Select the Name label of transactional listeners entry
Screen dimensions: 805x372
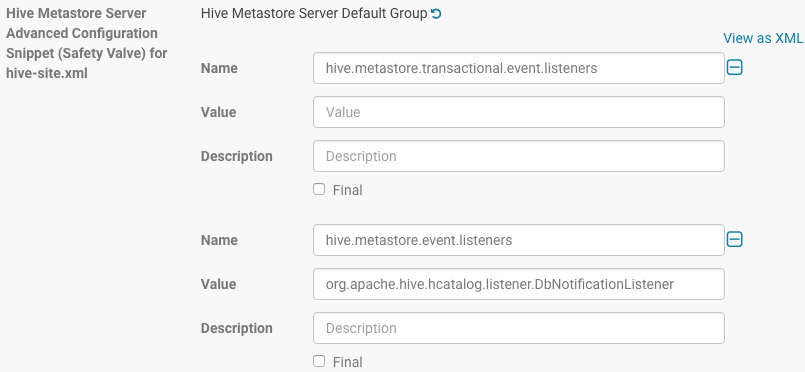(x=219, y=68)
